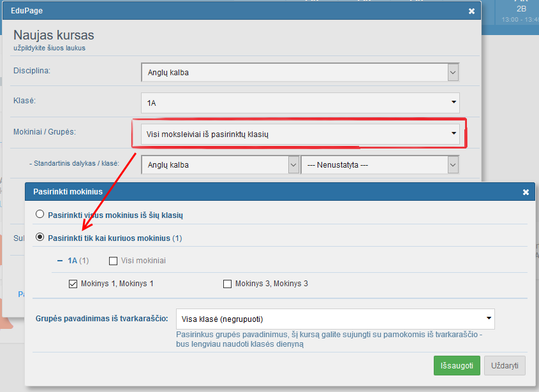This screenshot has height=392, width=539.
Task: Click the 'Mokinys 1, Mokinys 1' name
Action: (x=117, y=284)
